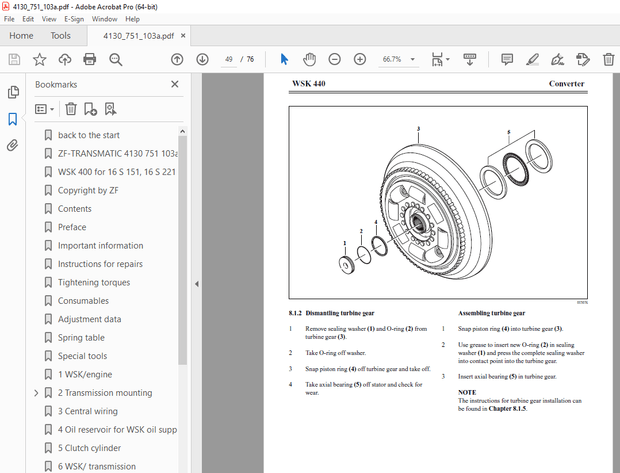Viewport: 620px width, 473px height.
Task: Select the Highlight text pen tool
Action: coord(532,60)
